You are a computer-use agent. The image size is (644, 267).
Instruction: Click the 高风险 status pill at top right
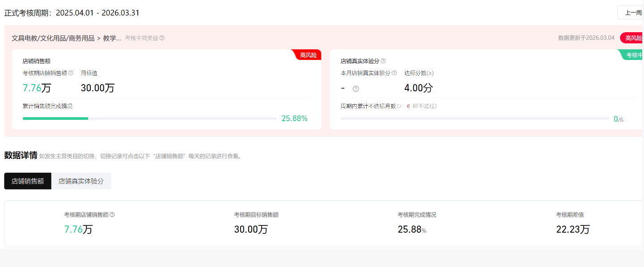pyautogui.click(x=633, y=38)
